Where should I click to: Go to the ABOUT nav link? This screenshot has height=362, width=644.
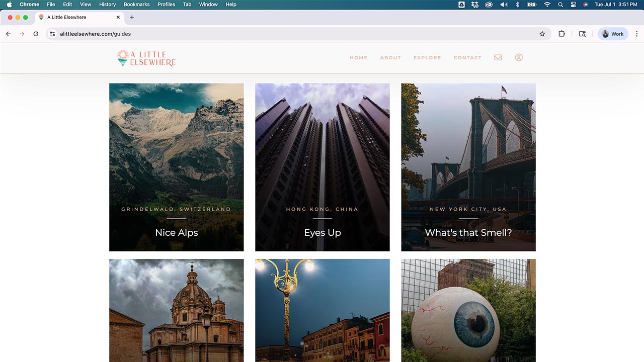pyautogui.click(x=390, y=58)
